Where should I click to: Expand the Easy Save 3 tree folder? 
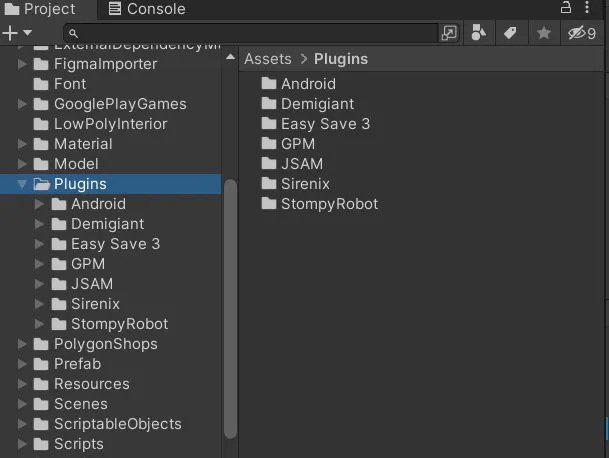(40, 244)
